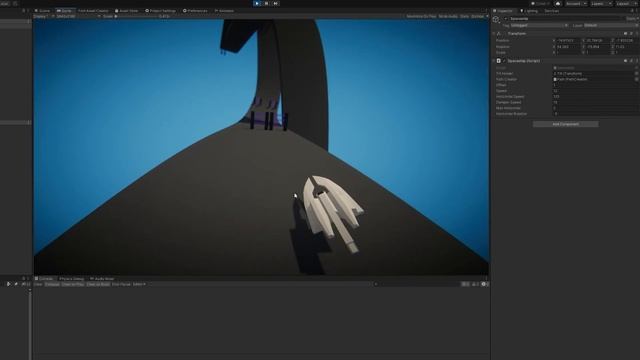Open the Animator tab
The height and width of the screenshot is (360, 640).
[224, 11]
